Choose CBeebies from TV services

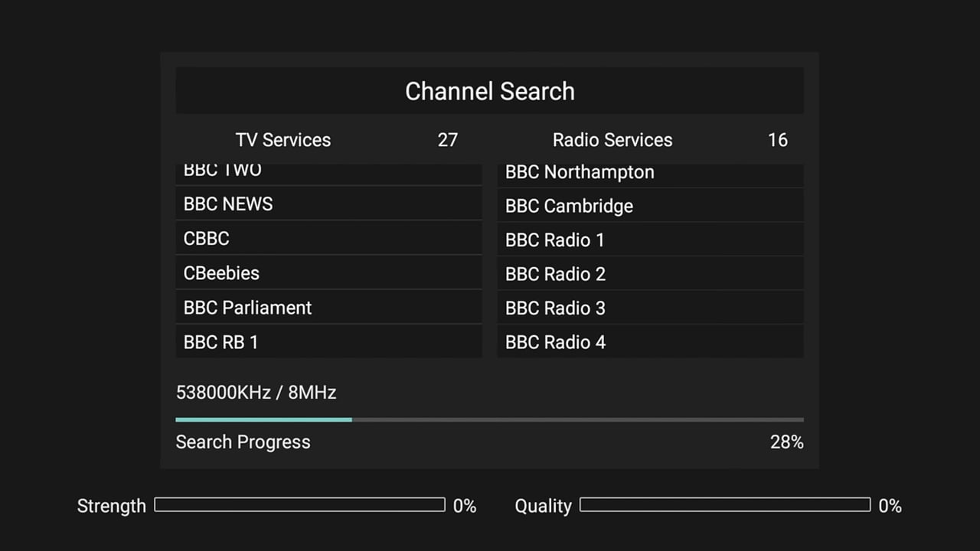[328, 272]
